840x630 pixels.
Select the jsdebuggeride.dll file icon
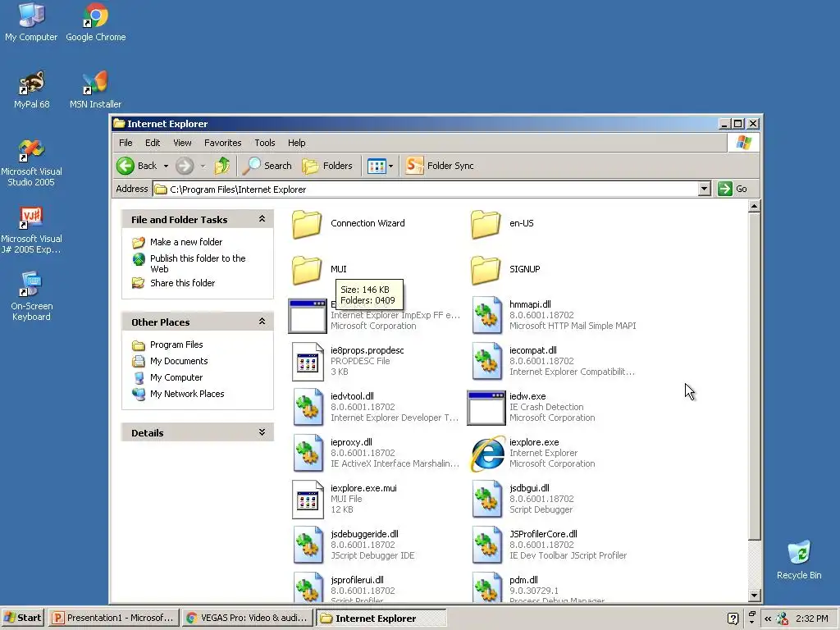tap(308, 546)
